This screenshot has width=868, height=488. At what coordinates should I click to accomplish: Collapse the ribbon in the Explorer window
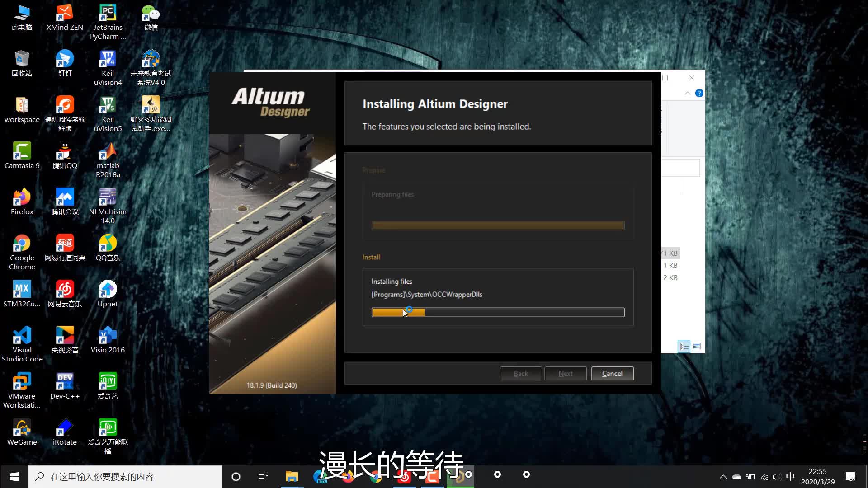pyautogui.click(x=687, y=93)
